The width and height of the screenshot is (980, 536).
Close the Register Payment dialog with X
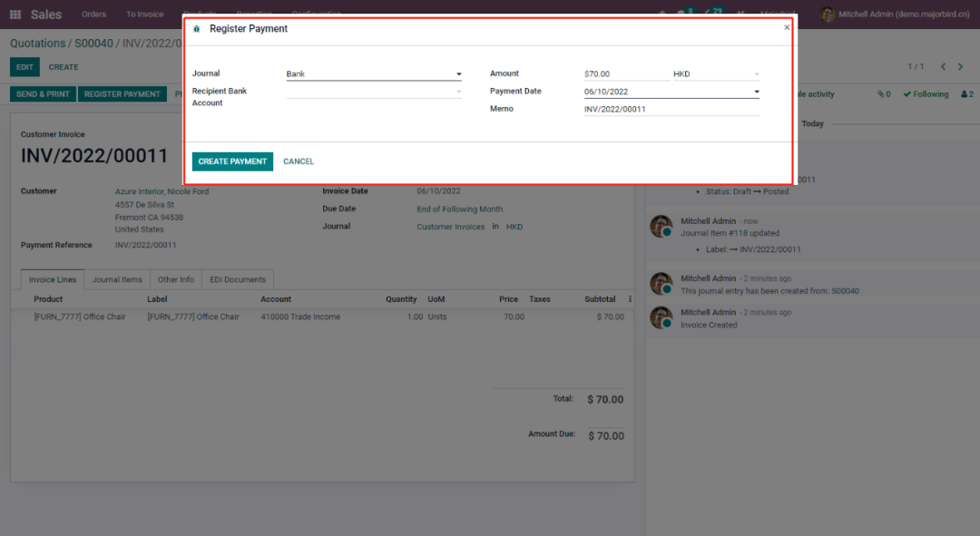[x=787, y=27]
